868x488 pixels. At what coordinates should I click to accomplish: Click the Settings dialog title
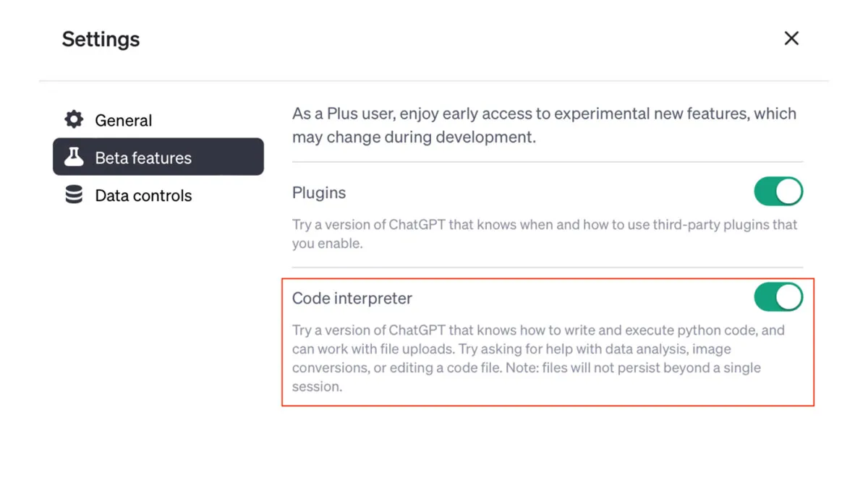click(101, 39)
